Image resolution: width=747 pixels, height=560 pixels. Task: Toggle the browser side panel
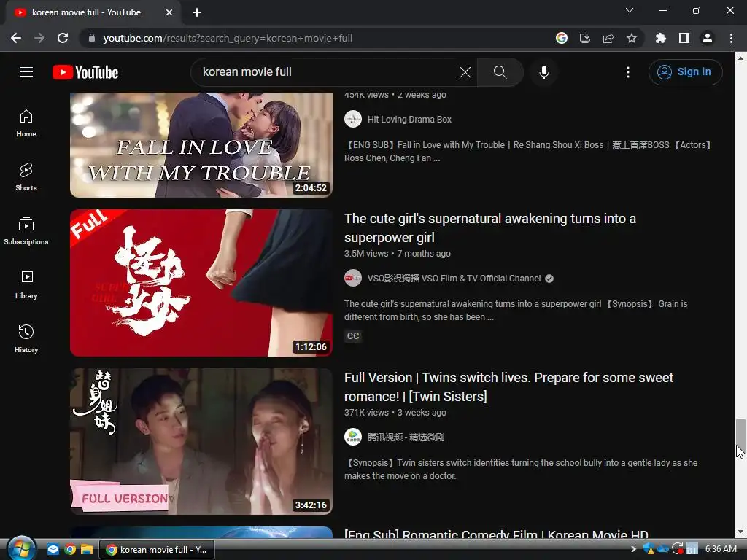point(684,38)
